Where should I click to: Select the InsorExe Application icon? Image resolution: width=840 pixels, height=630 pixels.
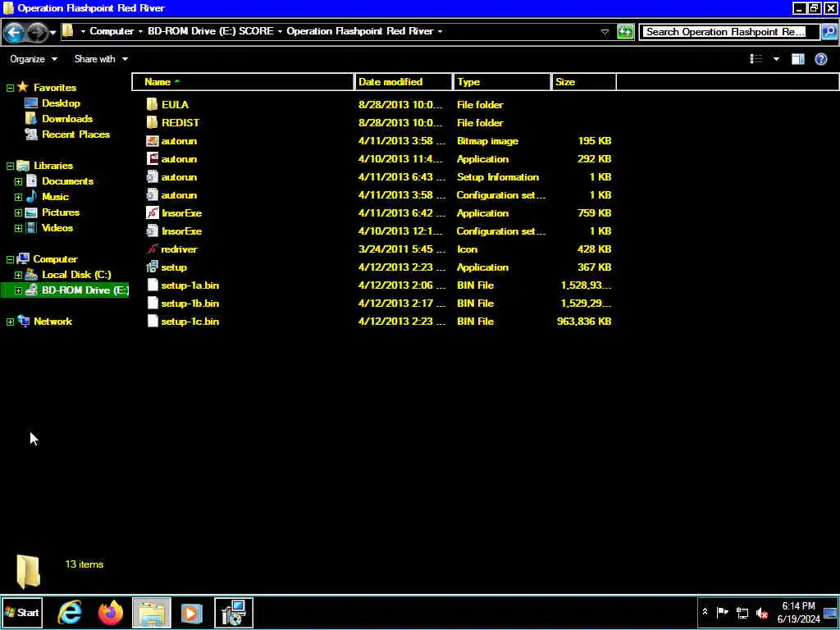[152, 212]
